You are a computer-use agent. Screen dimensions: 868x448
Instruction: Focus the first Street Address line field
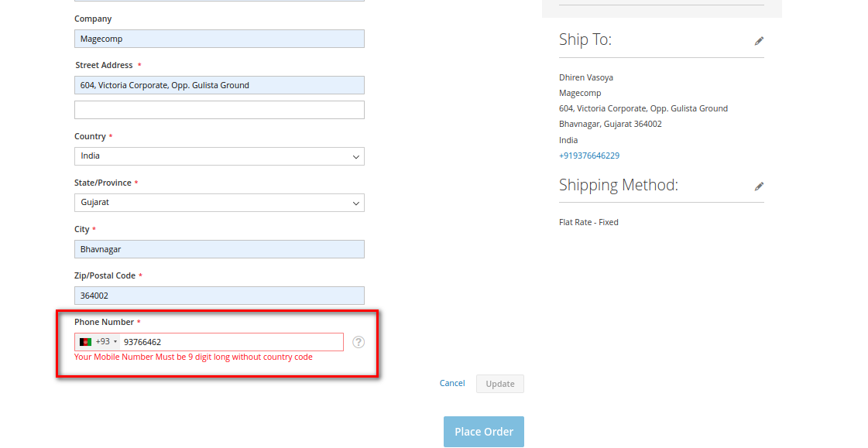[x=219, y=85]
